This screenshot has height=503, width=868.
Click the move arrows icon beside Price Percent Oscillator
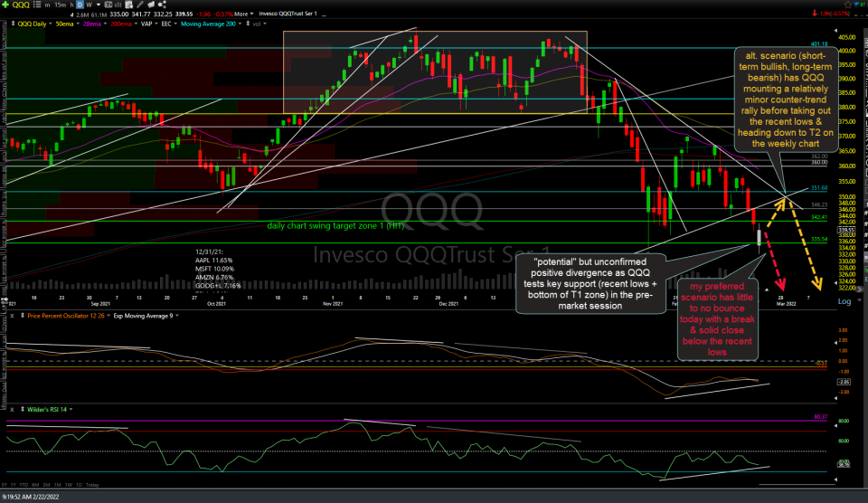22,316
